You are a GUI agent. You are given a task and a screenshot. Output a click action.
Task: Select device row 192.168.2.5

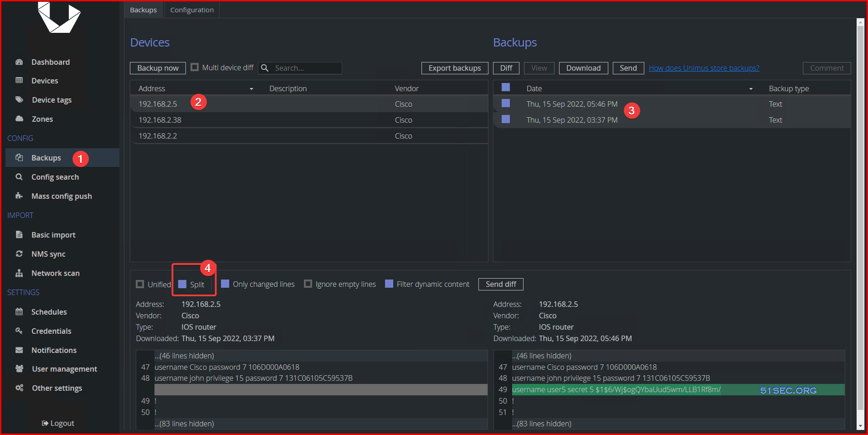coord(309,104)
